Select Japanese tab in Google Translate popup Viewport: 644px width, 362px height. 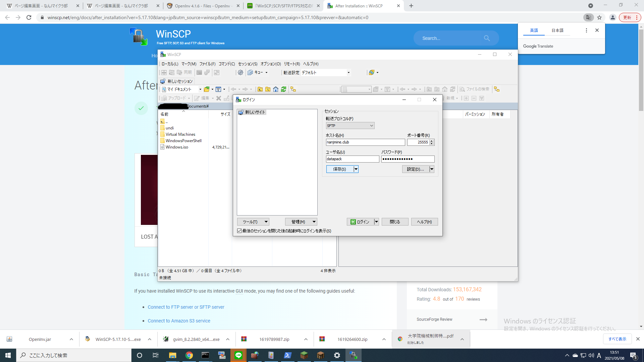click(x=557, y=31)
